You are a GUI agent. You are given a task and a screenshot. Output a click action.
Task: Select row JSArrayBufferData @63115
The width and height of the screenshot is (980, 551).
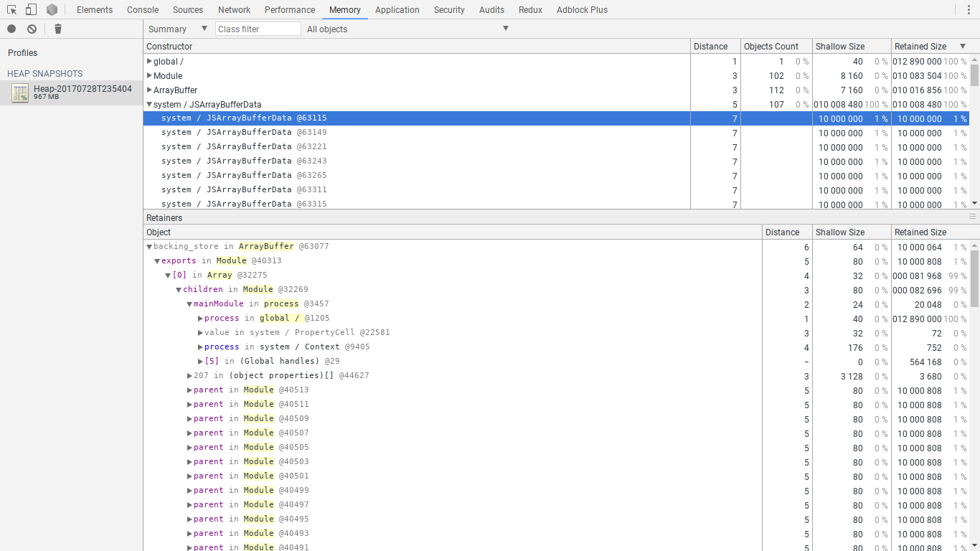[556, 118]
